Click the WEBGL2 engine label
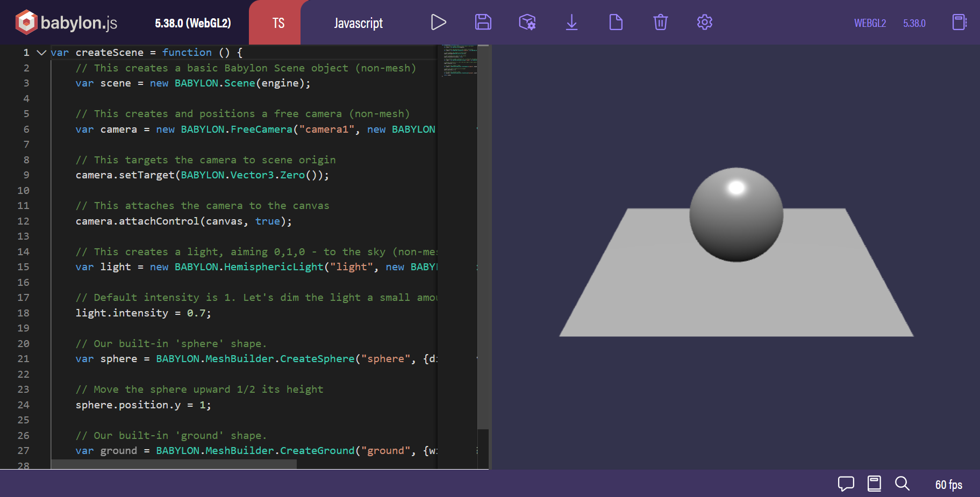This screenshot has height=497, width=980. tap(869, 23)
